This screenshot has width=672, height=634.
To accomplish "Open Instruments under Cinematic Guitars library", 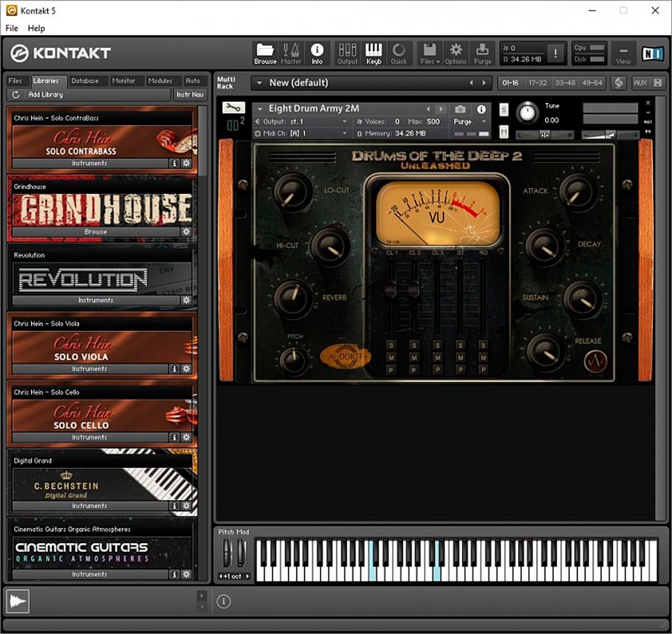I will pos(90,574).
